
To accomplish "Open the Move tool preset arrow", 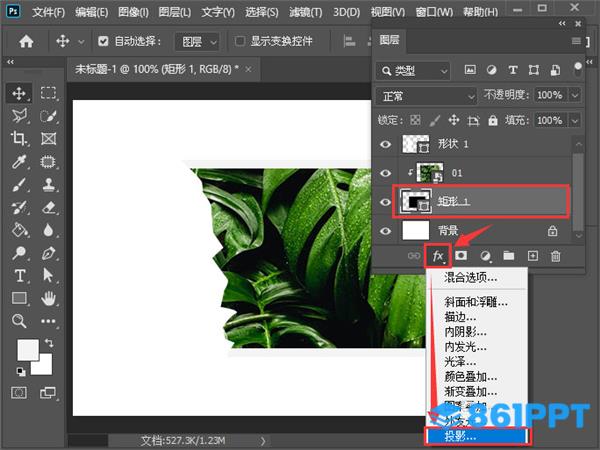I will (x=81, y=41).
